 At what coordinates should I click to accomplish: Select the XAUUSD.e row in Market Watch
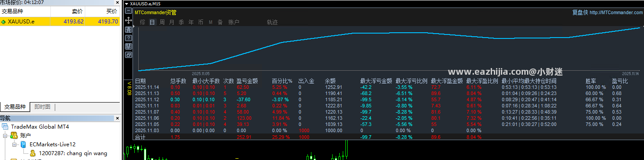click(x=60, y=21)
